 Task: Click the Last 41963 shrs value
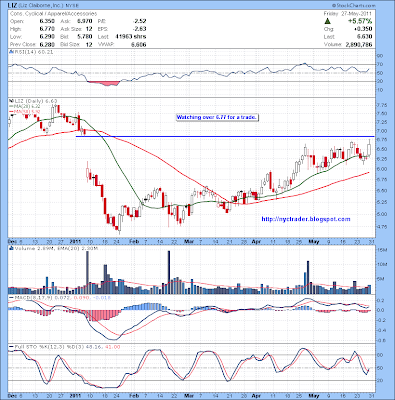coord(131,36)
